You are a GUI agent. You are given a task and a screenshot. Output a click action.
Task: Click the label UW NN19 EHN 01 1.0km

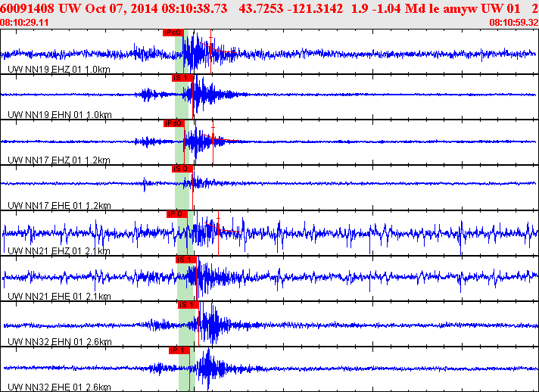pos(60,115)
